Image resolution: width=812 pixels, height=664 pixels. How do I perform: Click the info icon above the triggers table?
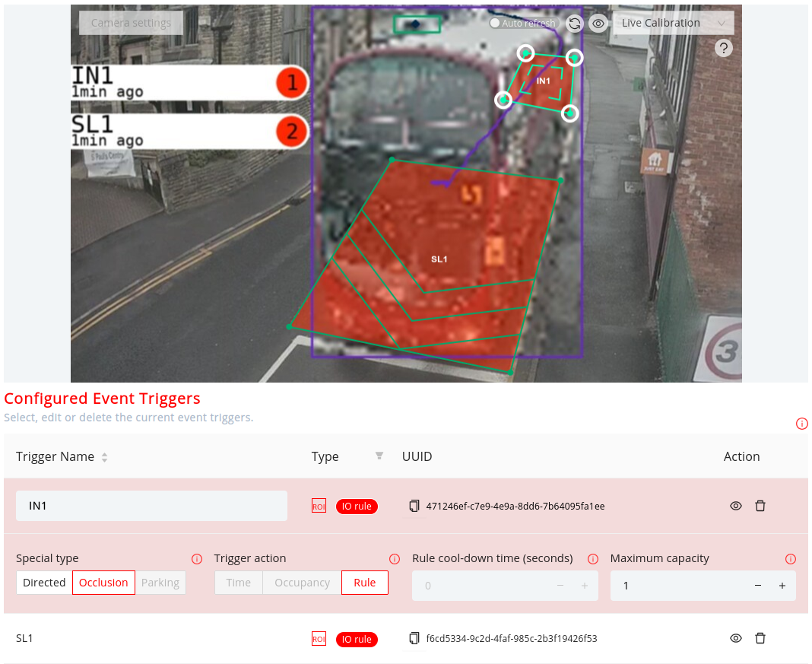pyautogui.click(x=801, y=424)
